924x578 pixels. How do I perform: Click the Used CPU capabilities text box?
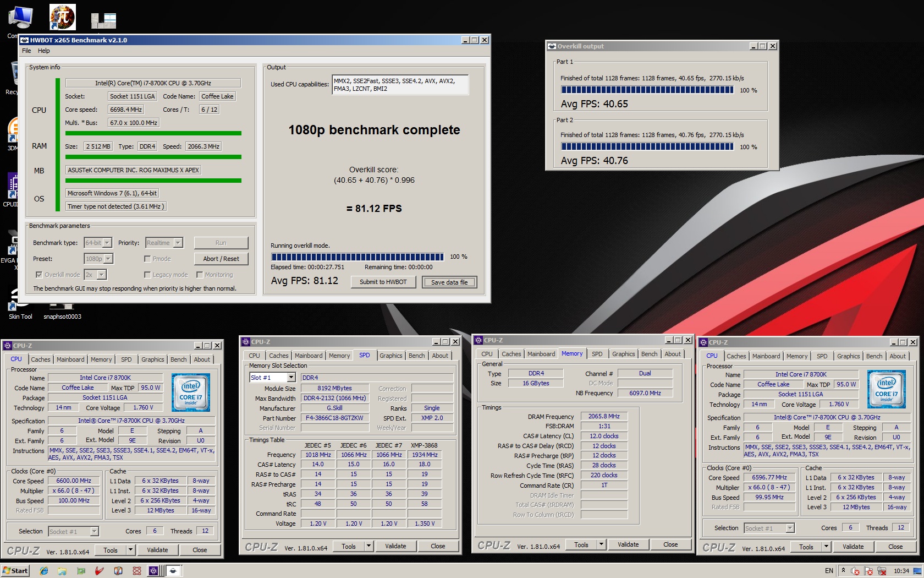(400, 85)
